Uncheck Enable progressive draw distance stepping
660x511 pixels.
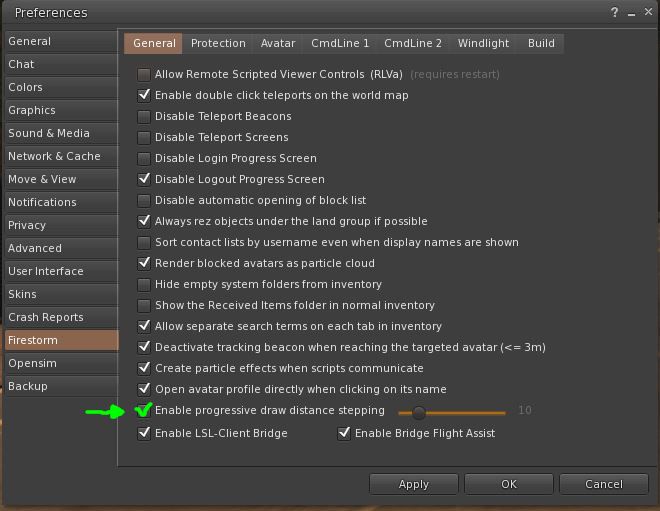[x=144, y=410]
